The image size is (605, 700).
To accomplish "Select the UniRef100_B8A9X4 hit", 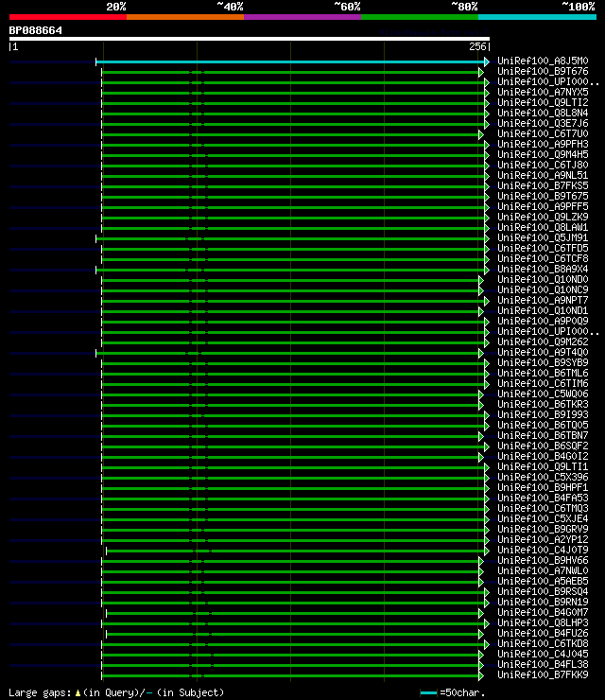I will (x=543, y=270).
